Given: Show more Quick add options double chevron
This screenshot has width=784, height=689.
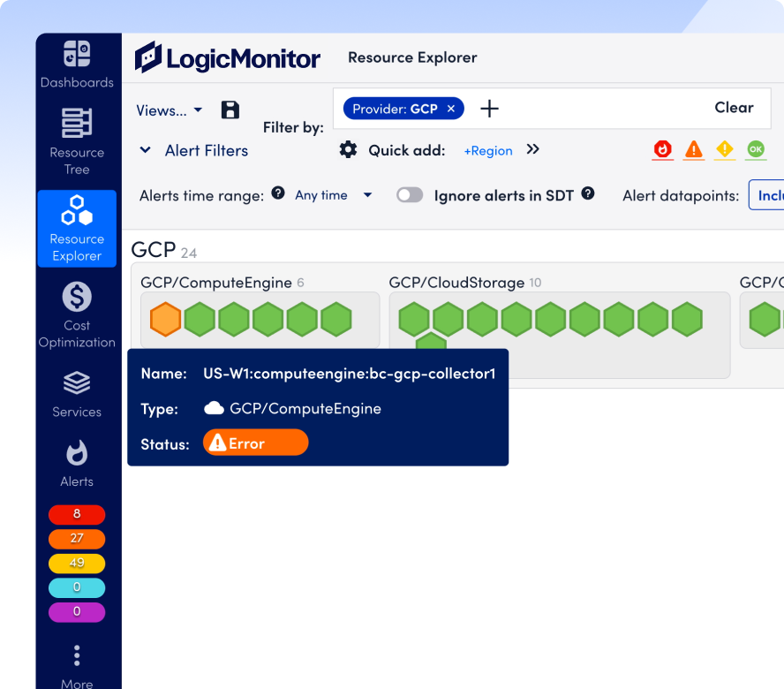Looking at the screenshot, I should coord(533,149).
